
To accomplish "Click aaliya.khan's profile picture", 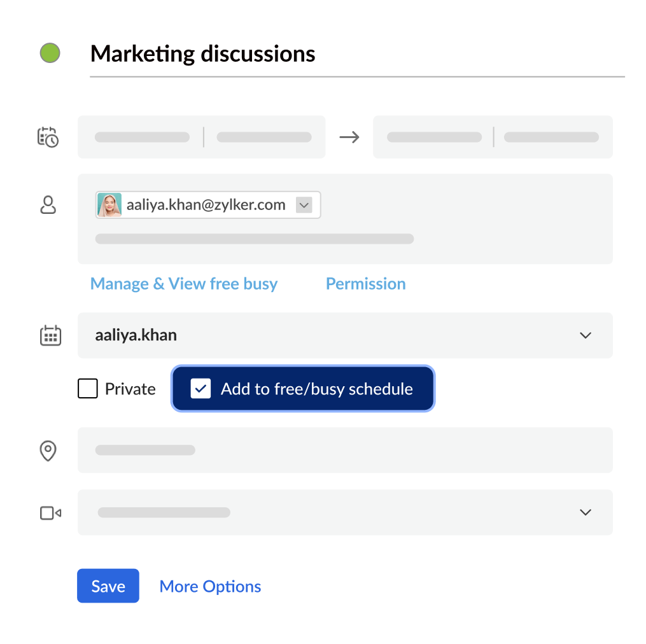I will pyautogui.click(x=108, y=204).
